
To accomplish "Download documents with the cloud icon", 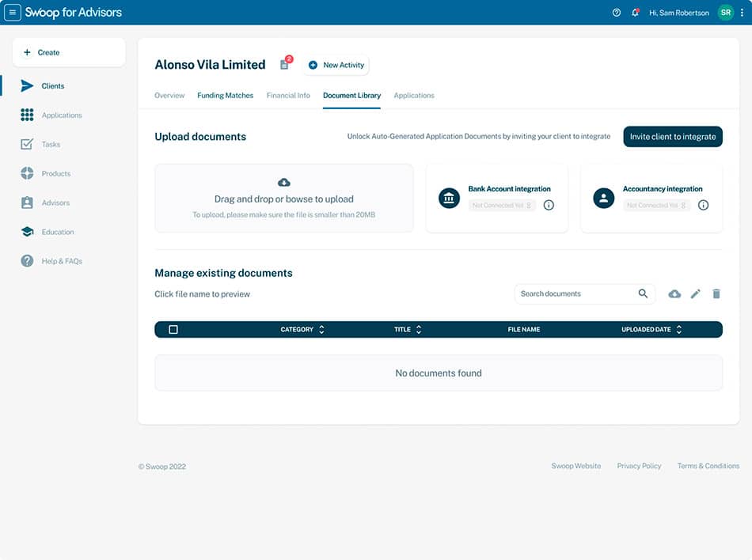I will click(x=674, y=294).
